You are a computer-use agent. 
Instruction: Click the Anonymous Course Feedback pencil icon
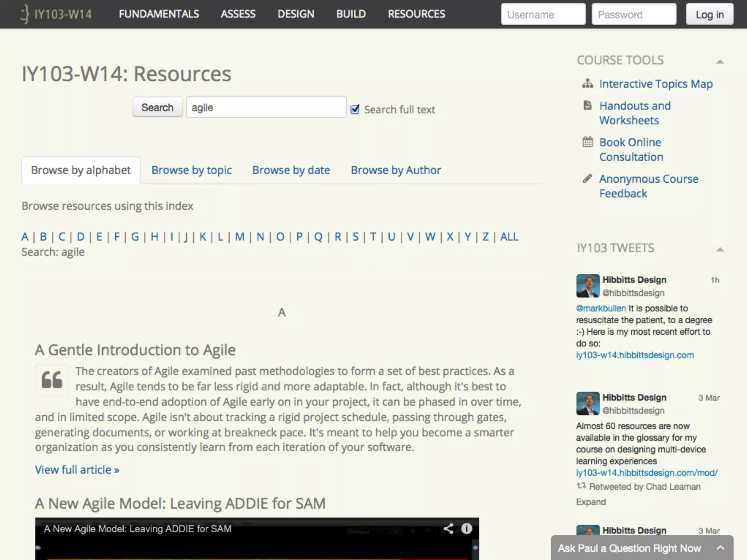(587, 178)
